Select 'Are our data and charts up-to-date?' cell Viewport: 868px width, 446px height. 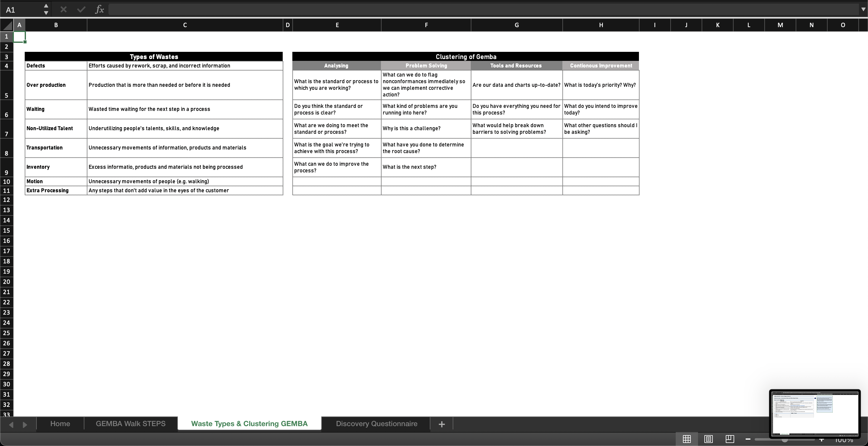[517, 85]
